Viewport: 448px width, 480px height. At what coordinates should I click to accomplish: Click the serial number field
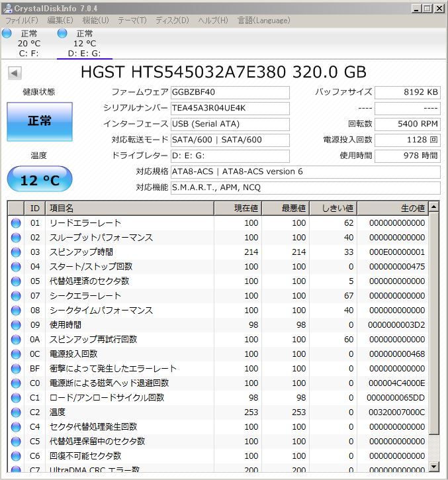pos(229,108)
